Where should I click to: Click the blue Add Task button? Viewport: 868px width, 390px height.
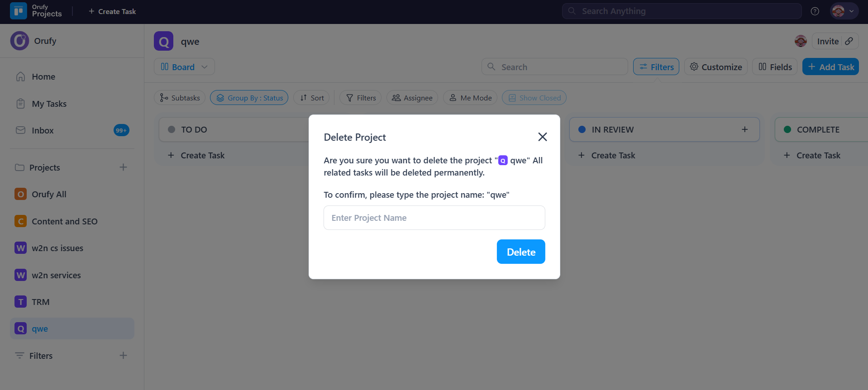(830, 67)
